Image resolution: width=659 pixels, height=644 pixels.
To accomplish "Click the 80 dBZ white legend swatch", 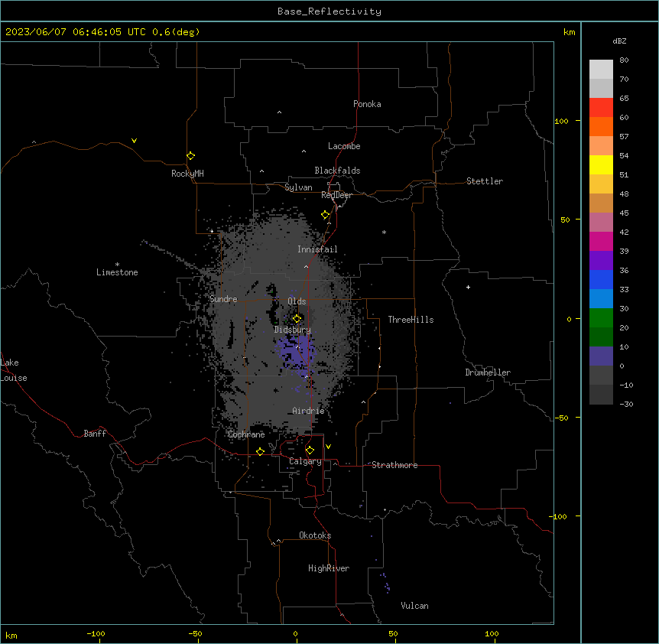I will pyautogui.click(x=601, y=70).
